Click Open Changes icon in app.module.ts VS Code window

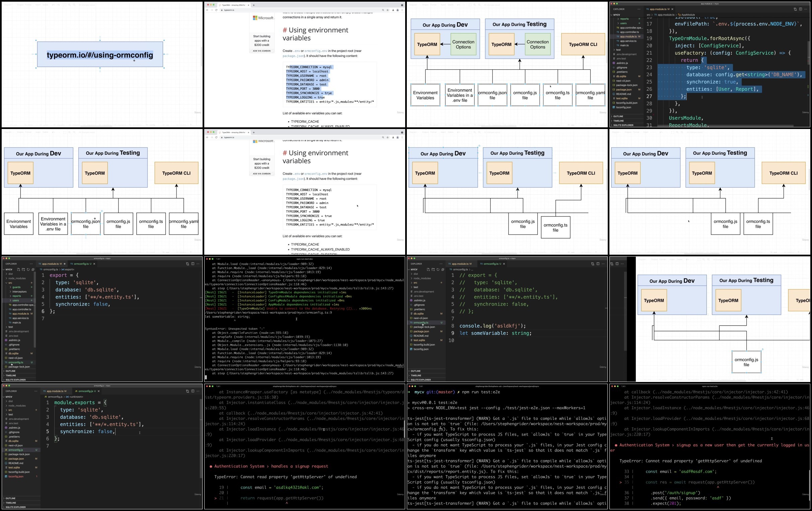795,9
